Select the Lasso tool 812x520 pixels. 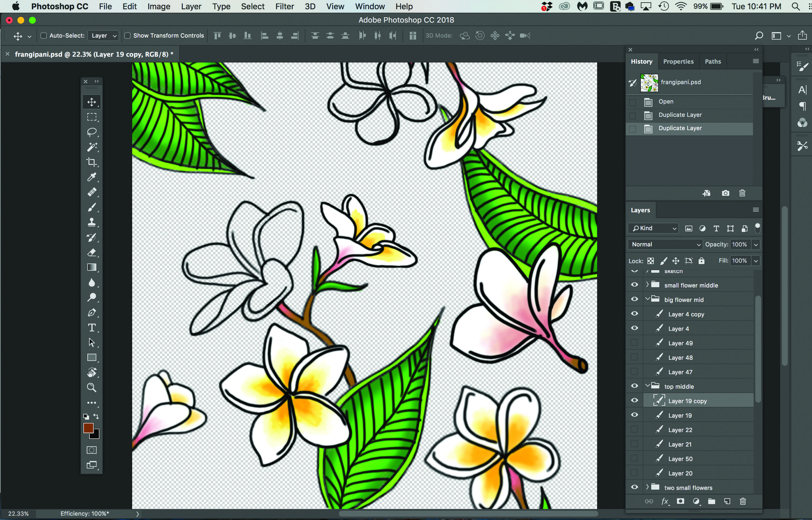click(x=92, y=132)
